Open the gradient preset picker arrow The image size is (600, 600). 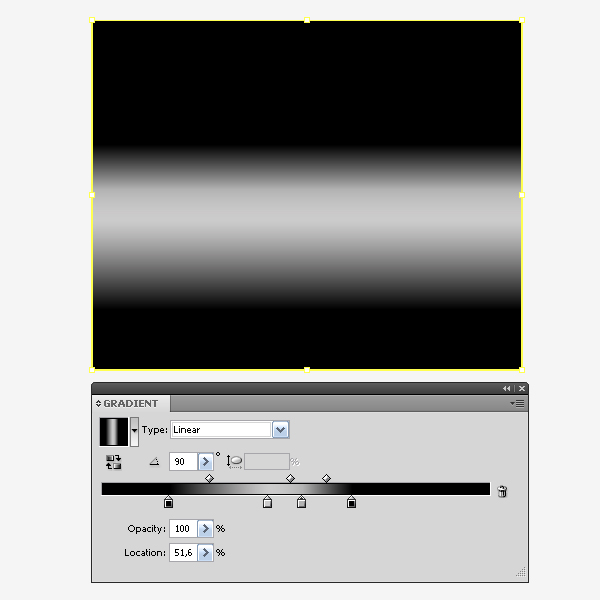134,432
